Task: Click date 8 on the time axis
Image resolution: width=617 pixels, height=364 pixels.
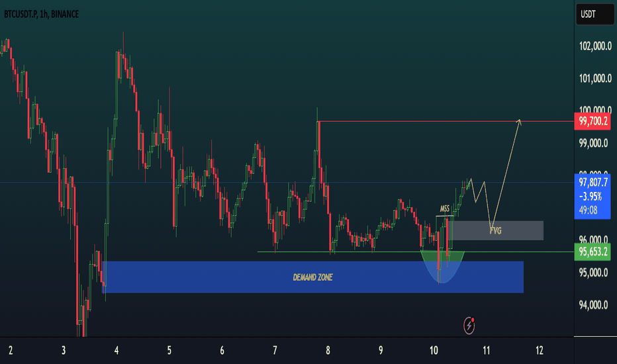Action: click(x=328, y=350)
